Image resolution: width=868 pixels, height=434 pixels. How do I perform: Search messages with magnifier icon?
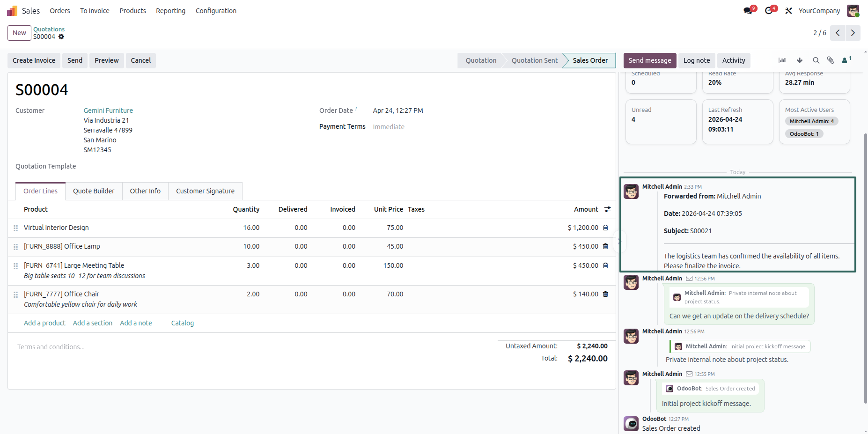pyautogui.click(x=816, y=60)
